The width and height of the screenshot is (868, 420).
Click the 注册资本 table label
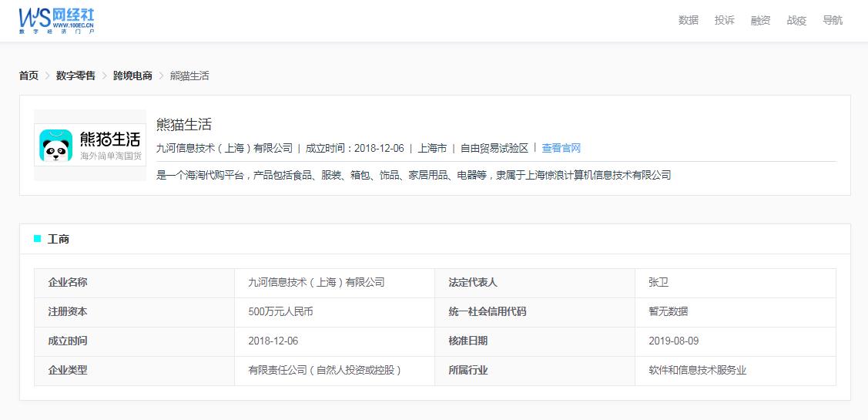[68, 312]
